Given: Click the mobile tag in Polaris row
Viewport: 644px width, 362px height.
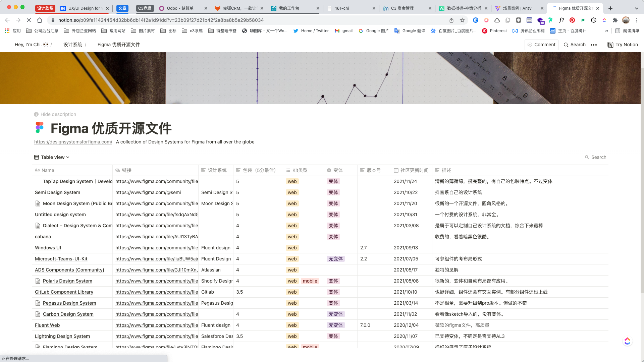Looking at the screenshot, I should [310, 281].
